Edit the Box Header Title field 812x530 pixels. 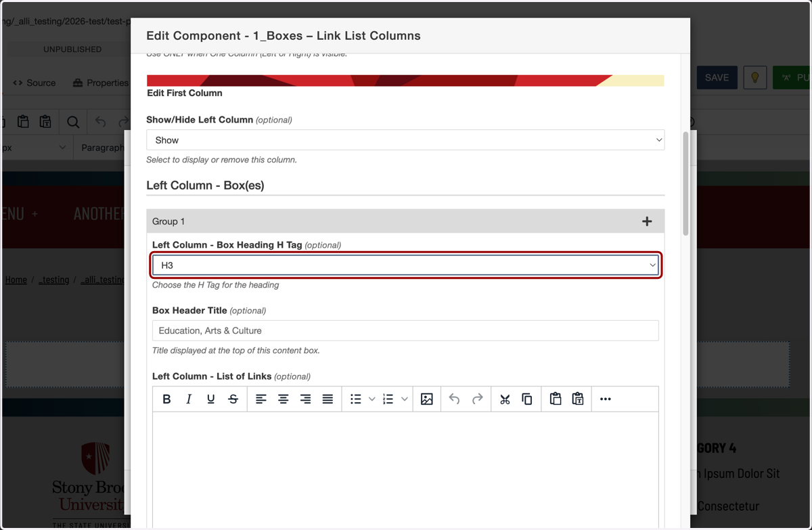click(405, 330)
